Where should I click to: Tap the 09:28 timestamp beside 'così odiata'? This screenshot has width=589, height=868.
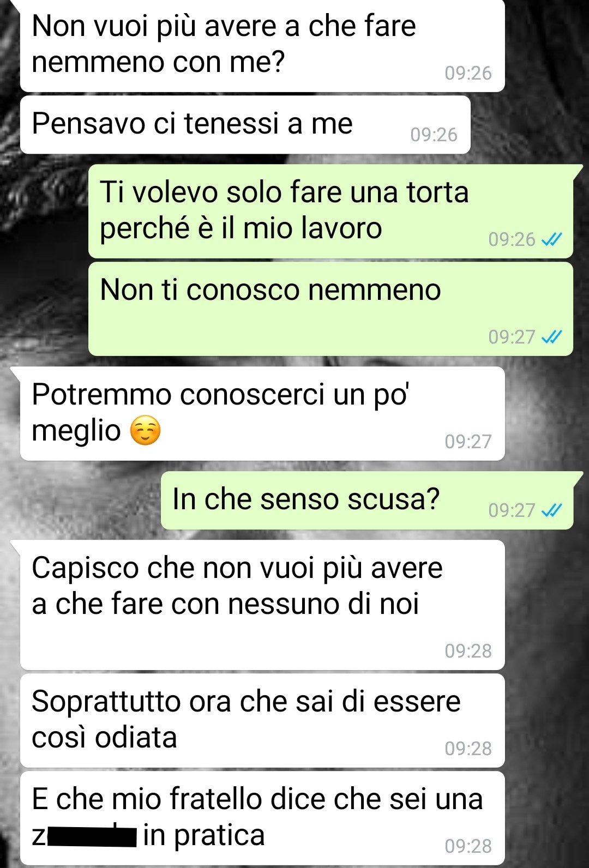click(468, 749)
